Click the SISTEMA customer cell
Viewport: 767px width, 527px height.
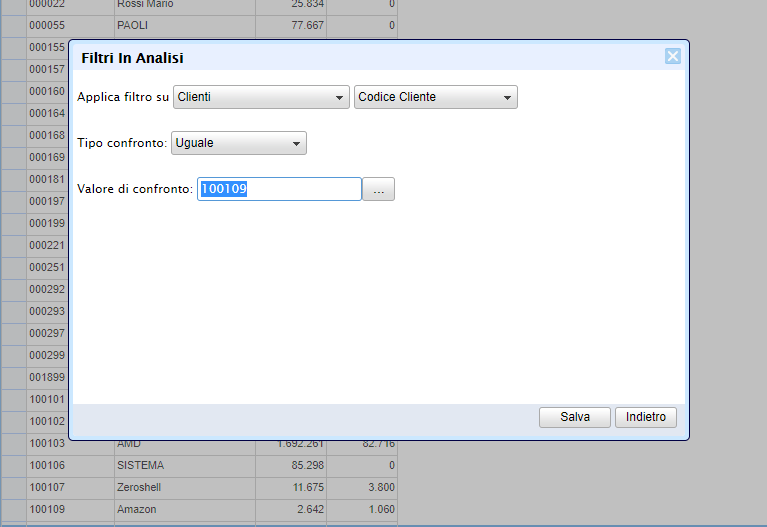pyautogui.click(x=184, y=465)
